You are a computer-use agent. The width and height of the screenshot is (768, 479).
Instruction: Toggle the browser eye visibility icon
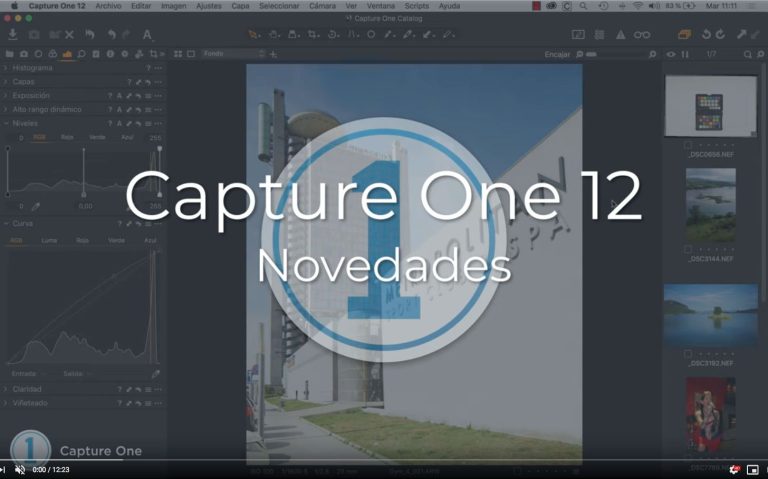pyautogui.click(x=671, y=54)
